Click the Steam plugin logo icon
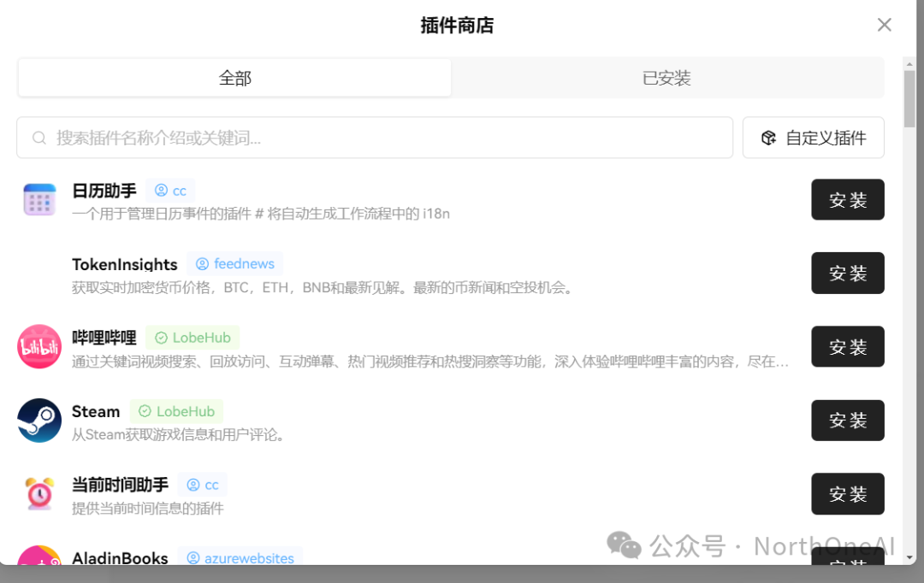924x583 pixels. tap(39, 421)
